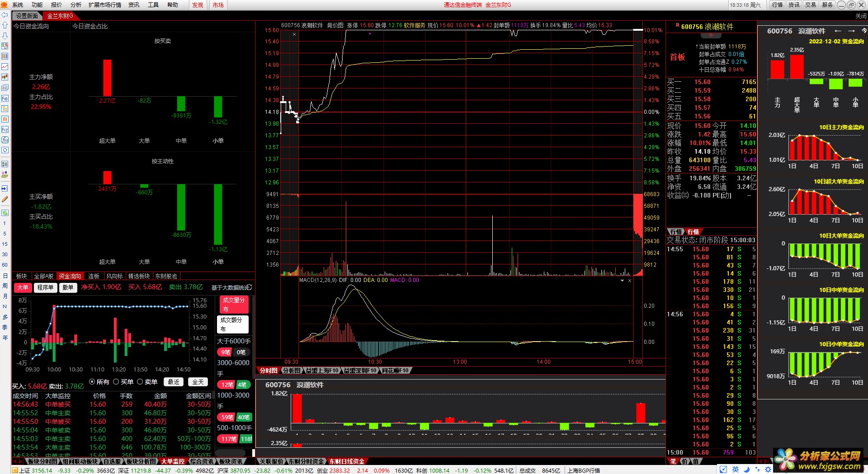868x474 pixels.
Task: Click the 买一 15.60 order book row
Action: (x=712, y=82)
